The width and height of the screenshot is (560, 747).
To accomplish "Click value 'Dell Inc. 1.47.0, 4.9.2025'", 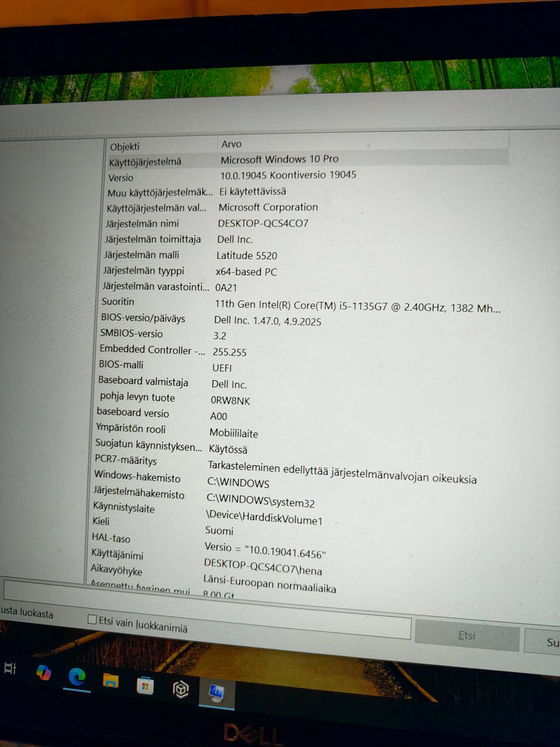I will click(268, 321).
